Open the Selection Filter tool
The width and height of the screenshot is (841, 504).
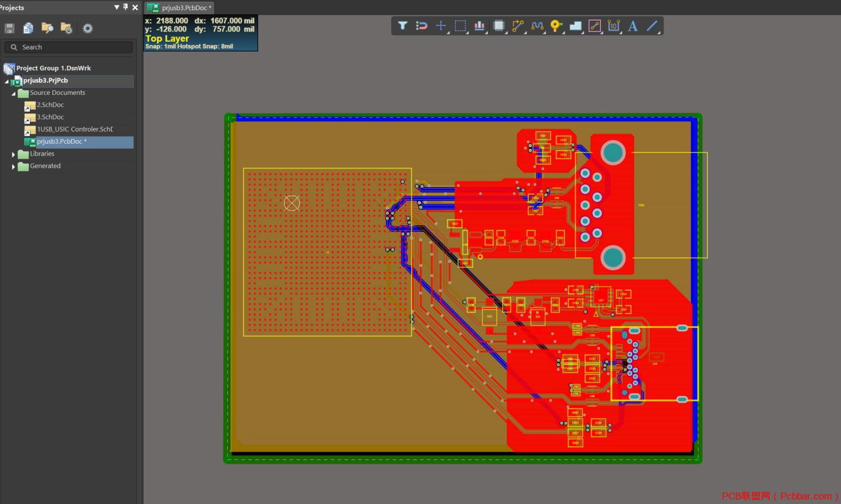(x=402, y=26)
